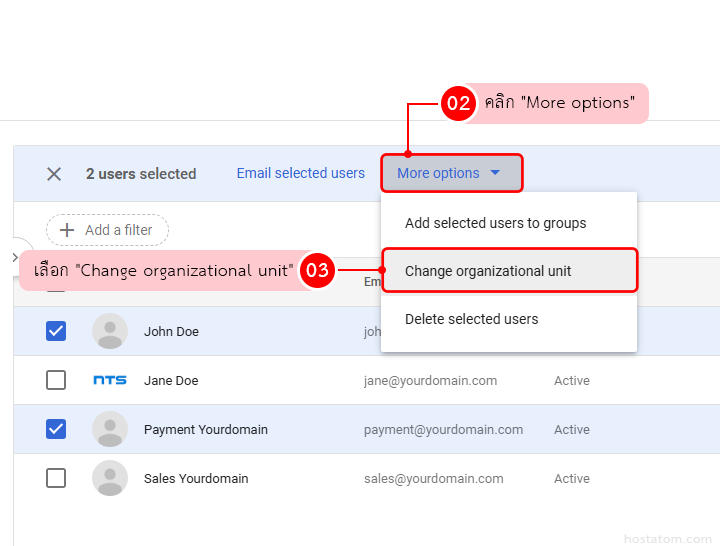The height and width of the screenshot is (546, 720).
Task: Click the More options dropdown arrow
Action: 495,173
